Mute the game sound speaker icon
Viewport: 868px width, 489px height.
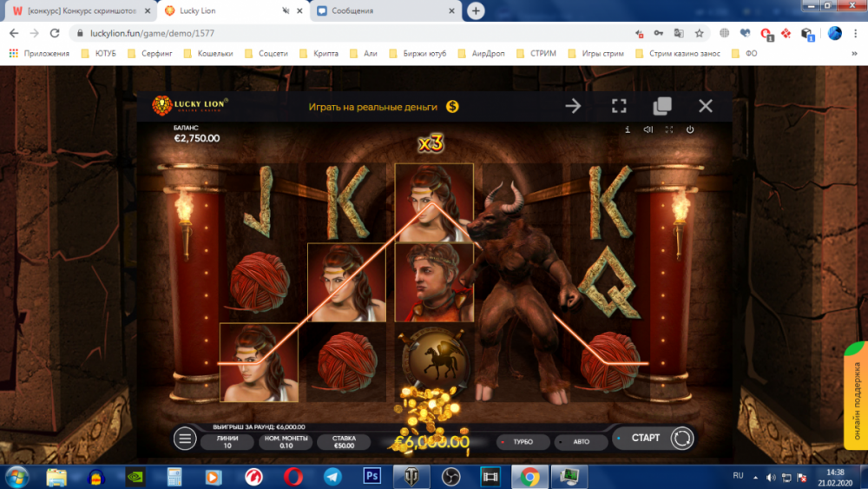coord(648,129)
